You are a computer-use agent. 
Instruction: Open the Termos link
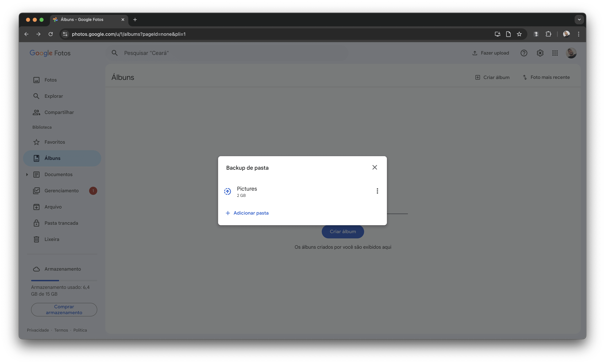coord(61,330)
